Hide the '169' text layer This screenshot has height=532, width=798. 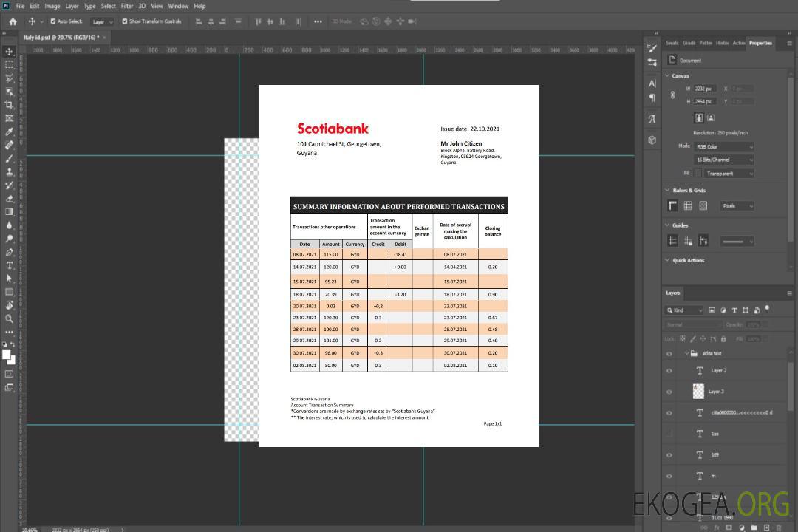[669, 455]
